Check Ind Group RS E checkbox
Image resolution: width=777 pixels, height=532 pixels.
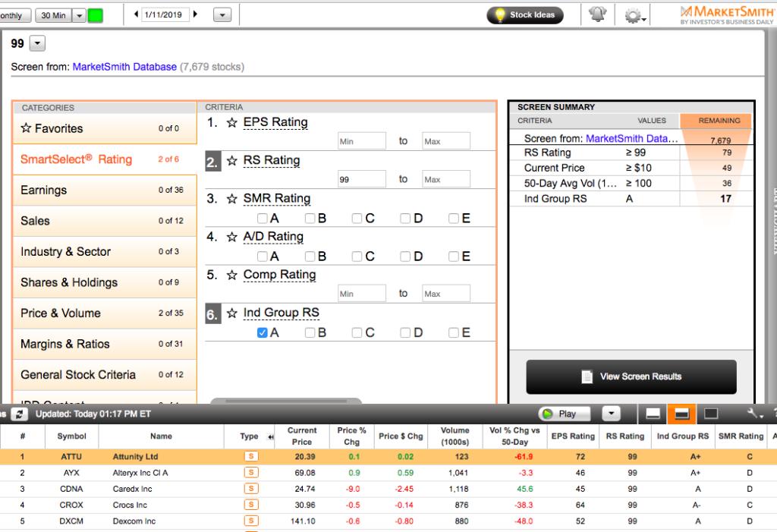[x=454, y=332]
